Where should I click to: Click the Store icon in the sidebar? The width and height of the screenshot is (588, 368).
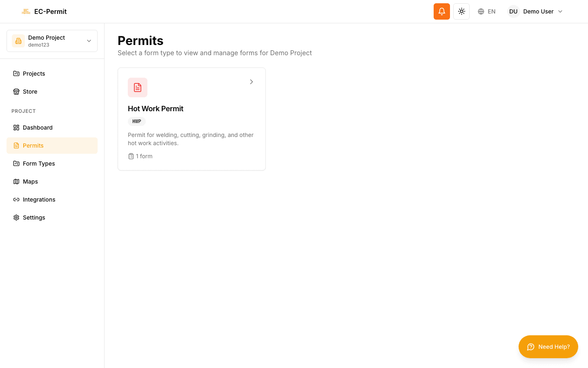coord(16,92)
